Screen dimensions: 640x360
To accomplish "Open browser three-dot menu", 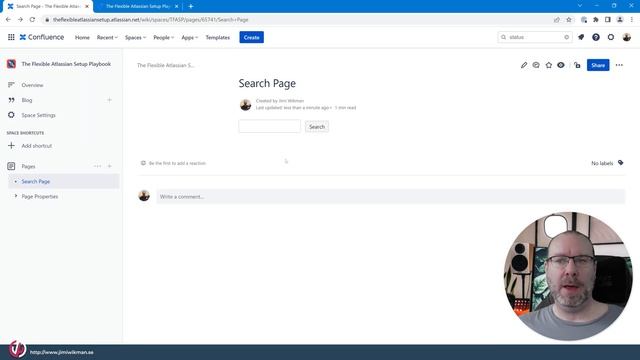I will (x=632, y=20).
